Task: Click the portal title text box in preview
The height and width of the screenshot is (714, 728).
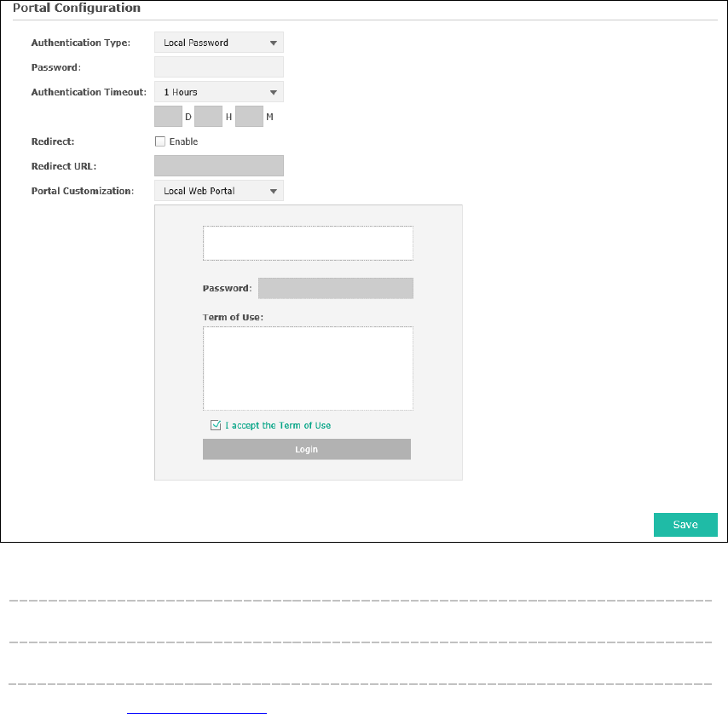Action: point(308,243)
